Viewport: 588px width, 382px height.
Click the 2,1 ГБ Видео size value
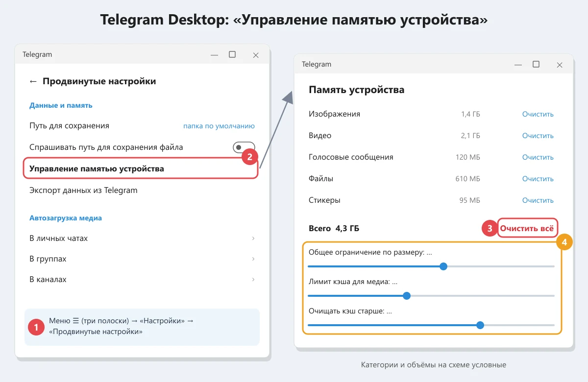tap(470, 136)
